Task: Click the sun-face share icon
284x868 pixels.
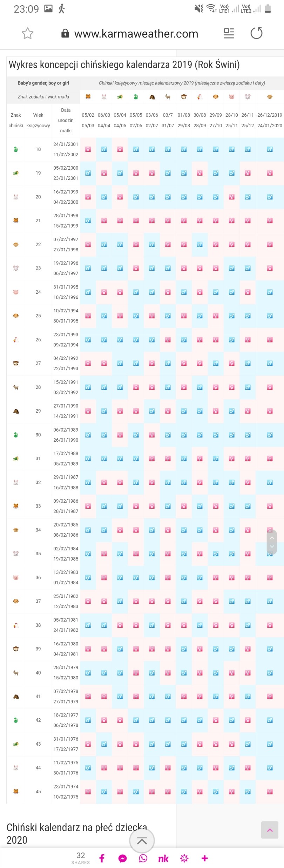Action: coord(184,858)
